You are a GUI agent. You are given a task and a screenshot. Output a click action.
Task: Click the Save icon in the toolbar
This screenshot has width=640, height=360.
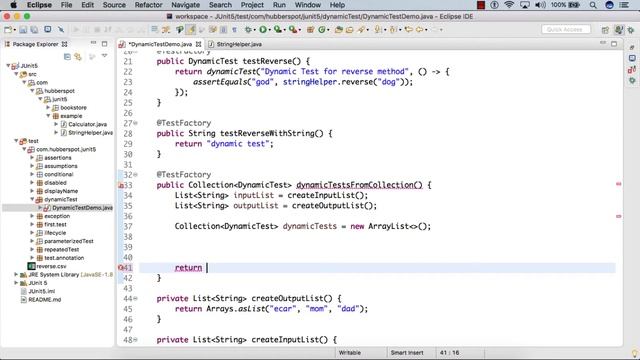[23, 29]
